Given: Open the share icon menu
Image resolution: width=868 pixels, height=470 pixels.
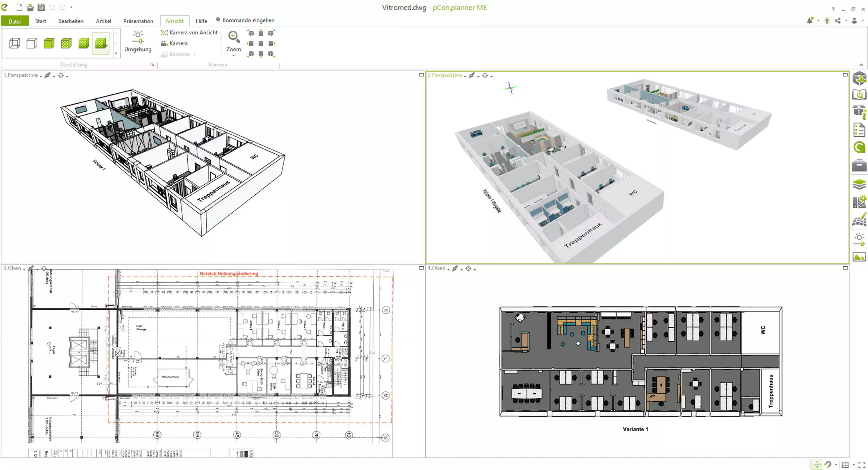Looking at the screenshot, I should pyautogui.click(x=838, y=21).
